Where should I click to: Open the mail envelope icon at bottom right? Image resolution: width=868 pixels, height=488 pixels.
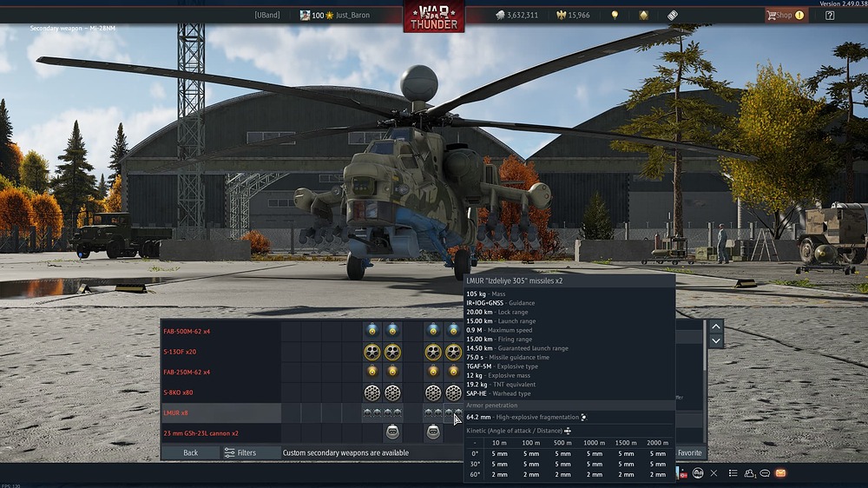pos(780,473)
